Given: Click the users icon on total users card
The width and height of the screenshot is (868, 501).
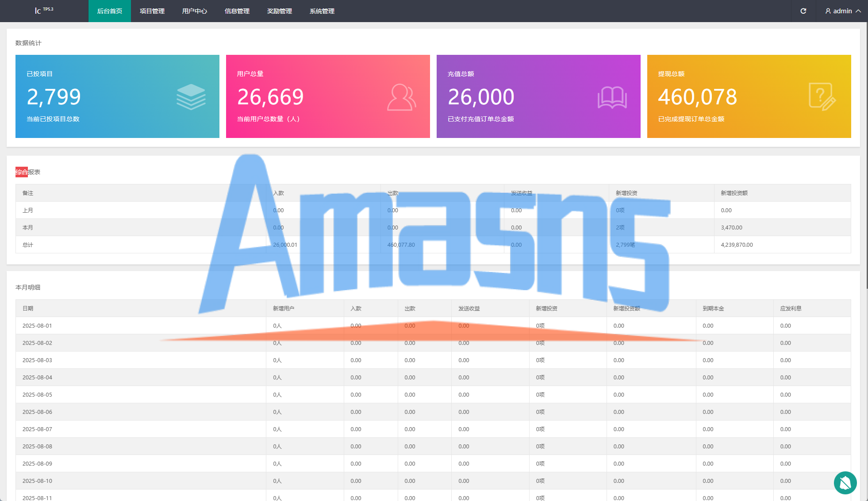Looking at the screenshot, I should pos(401,97).
